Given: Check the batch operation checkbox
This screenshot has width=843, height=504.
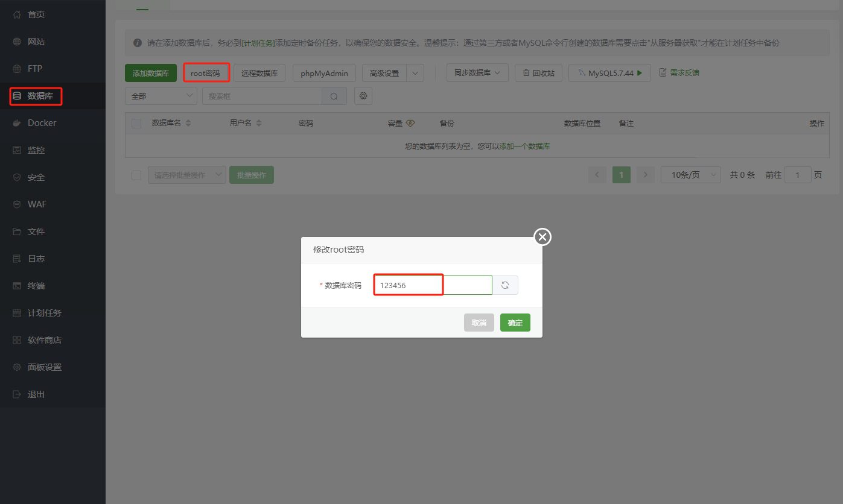Looking at the screenshot, I should tap(135, 174).
